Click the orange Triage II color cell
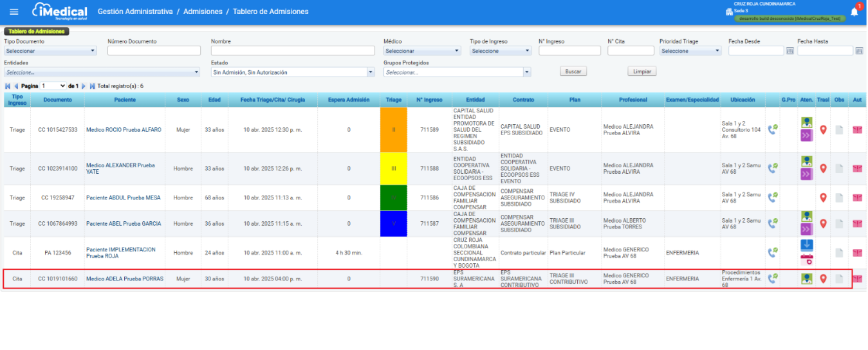Viewport: 868px width, 350px height. point(393,129)
